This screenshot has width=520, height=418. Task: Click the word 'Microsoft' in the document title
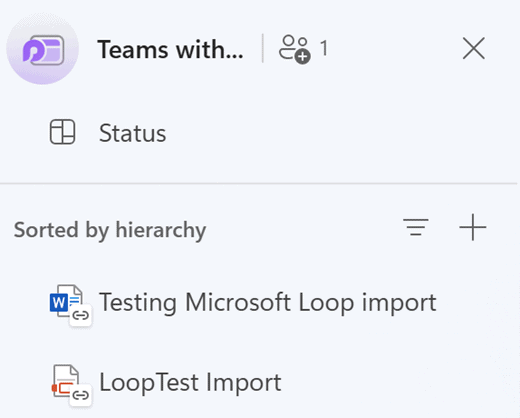click(x=238, y=302)
